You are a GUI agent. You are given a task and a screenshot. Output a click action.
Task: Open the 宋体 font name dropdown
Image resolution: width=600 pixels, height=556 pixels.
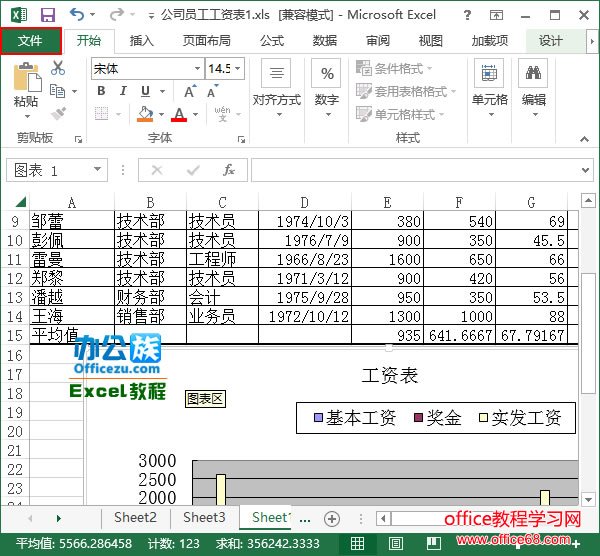tap(197, 68)
